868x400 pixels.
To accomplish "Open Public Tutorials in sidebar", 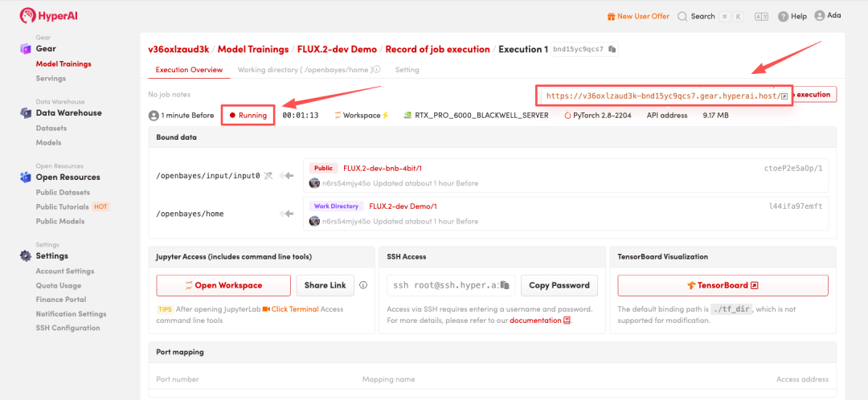I will (x=63, y=207).
